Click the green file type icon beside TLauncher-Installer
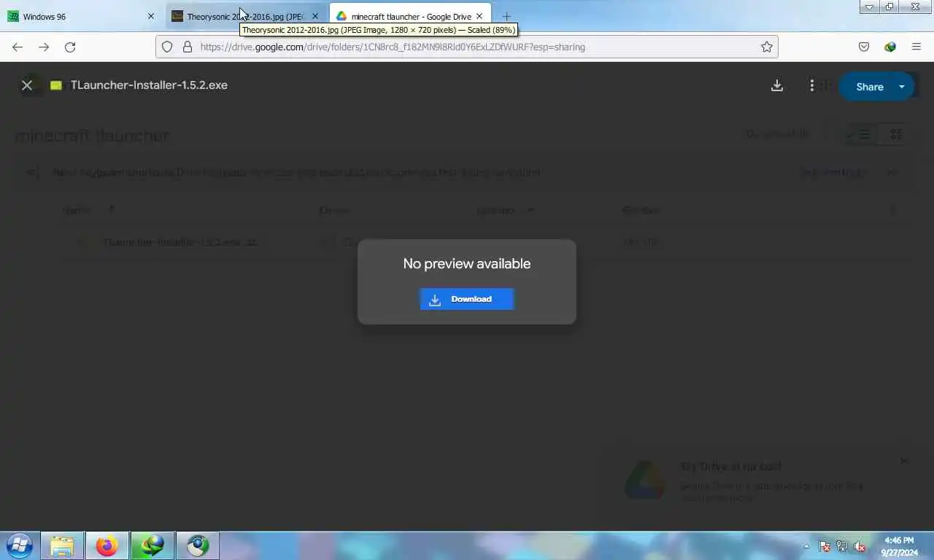This screenshot has height=560, width=934. [x=56, y=85]
